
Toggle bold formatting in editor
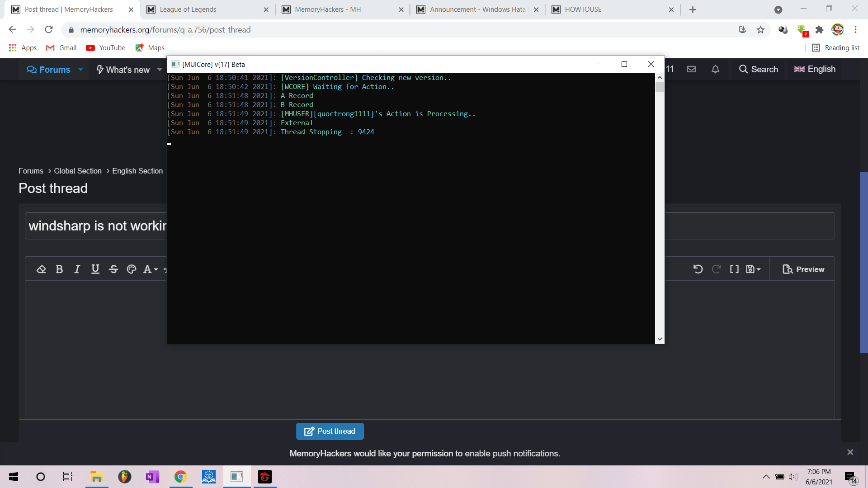pyautogui.click(x=59, y=269)
